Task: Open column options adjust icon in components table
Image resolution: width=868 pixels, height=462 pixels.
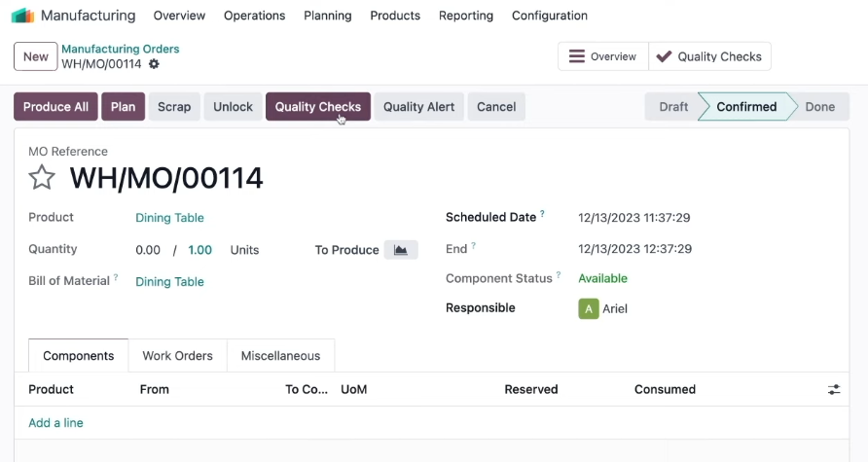Action: (834, 389)
